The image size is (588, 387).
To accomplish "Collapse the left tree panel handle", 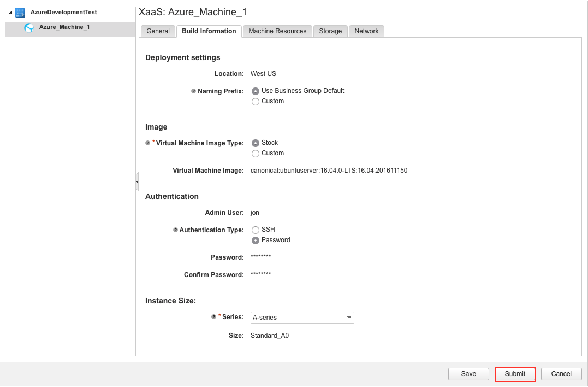I will 137,181.
